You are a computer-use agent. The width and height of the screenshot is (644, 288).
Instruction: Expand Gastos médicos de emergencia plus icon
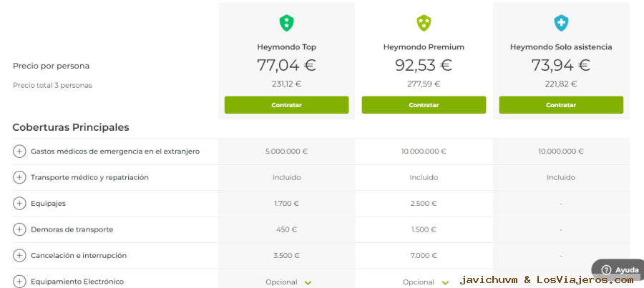[19, 152]
